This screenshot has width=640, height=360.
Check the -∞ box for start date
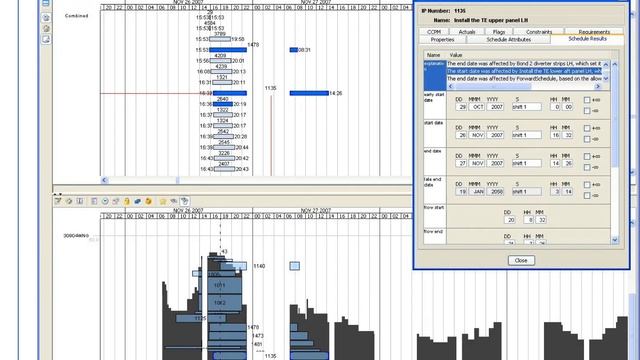(587, 139)
